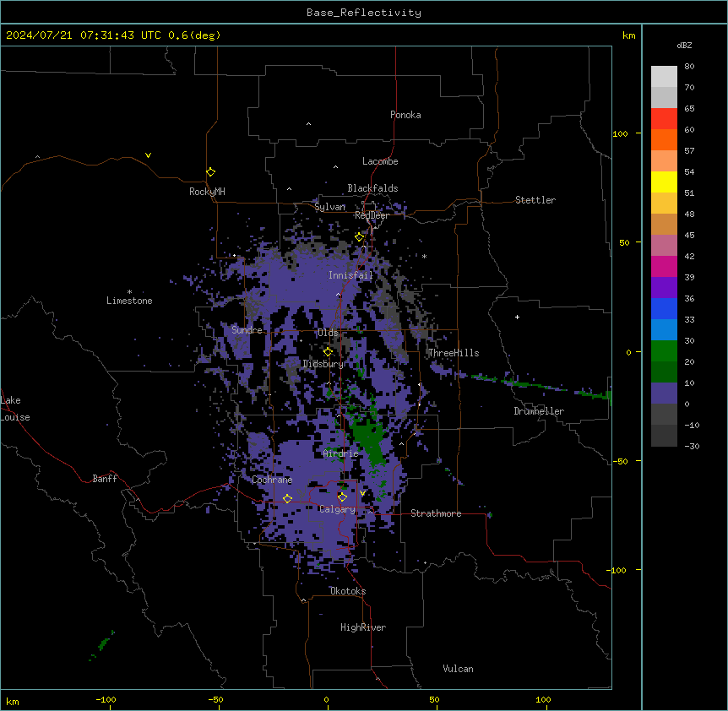Viewport: 728px width, 711px height.
Task: Click the RockyMH label
Action: [x=207, y=192]
